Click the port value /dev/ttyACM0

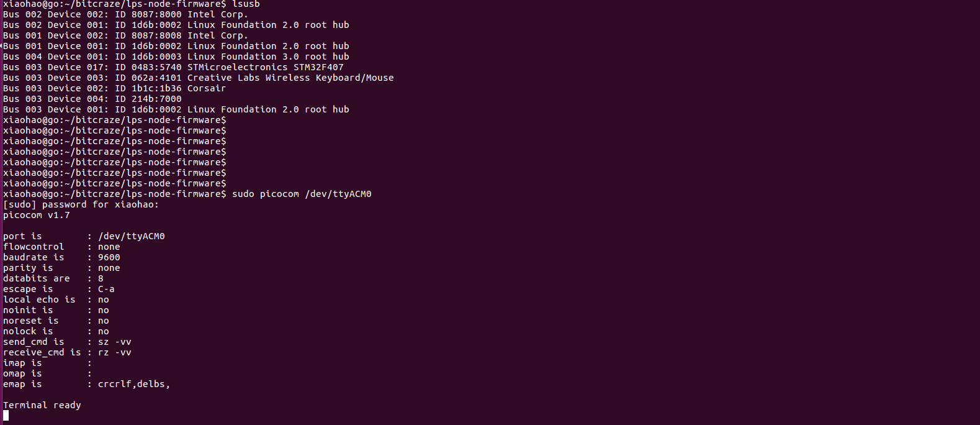[x=131, y=236]
